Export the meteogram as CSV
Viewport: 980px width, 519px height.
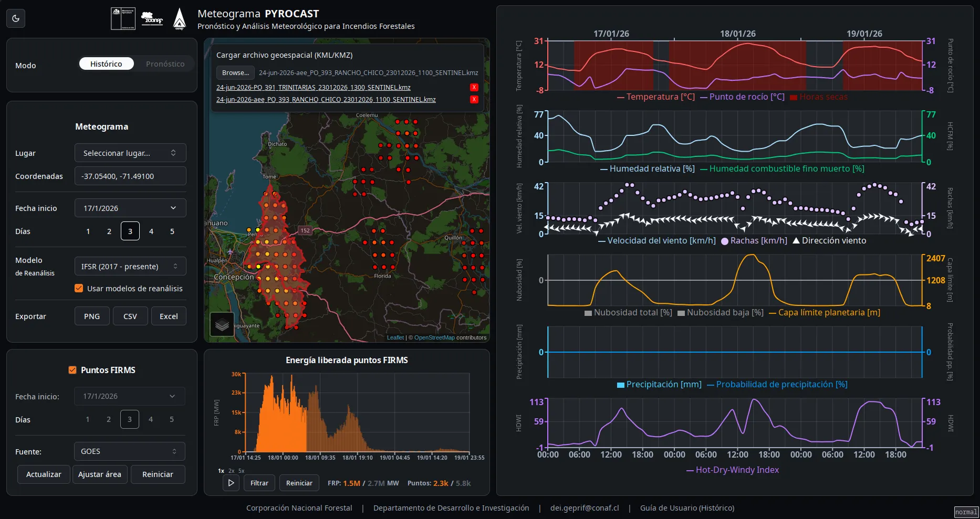(x=130, y=316)
